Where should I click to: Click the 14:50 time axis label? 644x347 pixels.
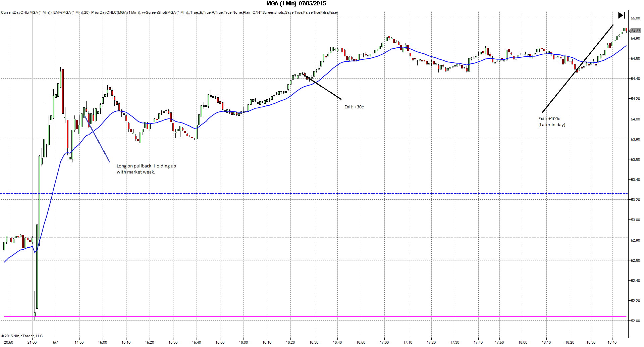(x=79, y=342)
